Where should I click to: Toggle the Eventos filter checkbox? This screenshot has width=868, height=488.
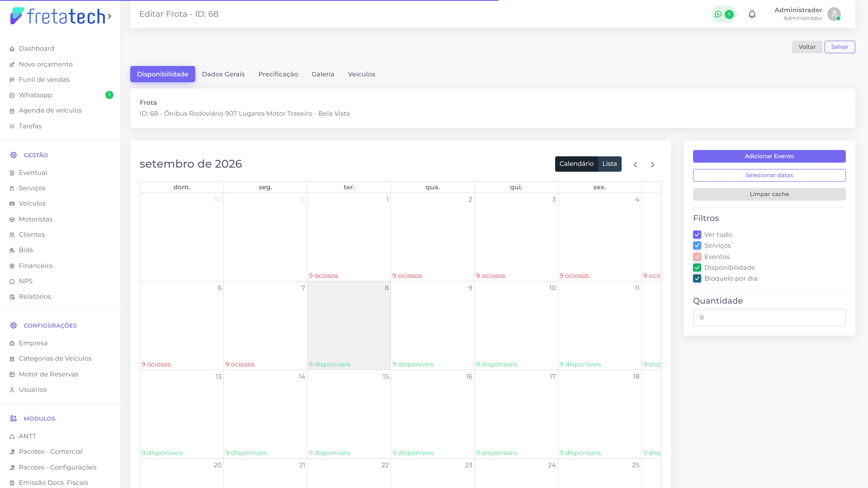click(x=697, y=257)
